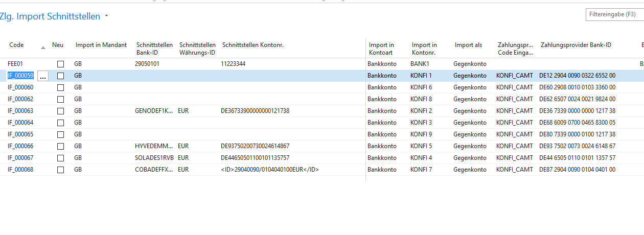Click the Schnittstellen Kontonr. column header
644x235 pixels.
point(253,45)
